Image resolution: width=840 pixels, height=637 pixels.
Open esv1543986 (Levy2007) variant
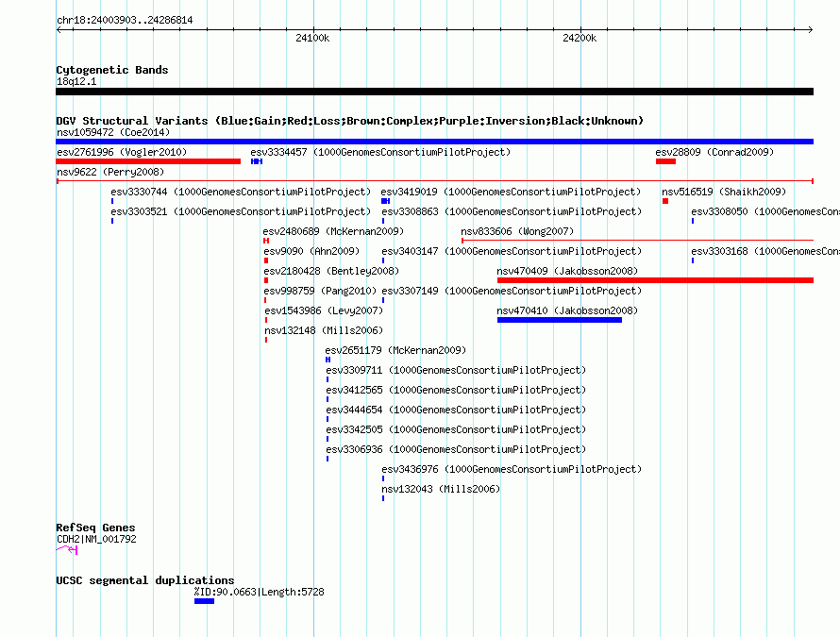324,310
